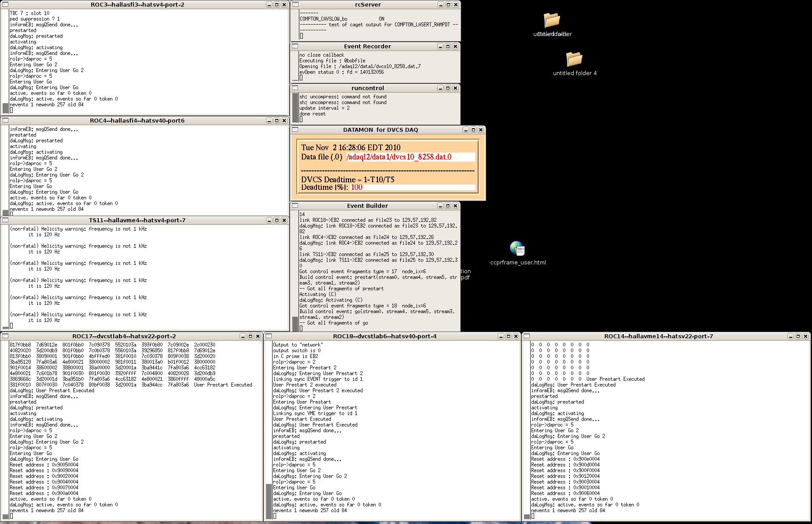
Task: Click the Event Builder title bar
Action: click(368, 206)
